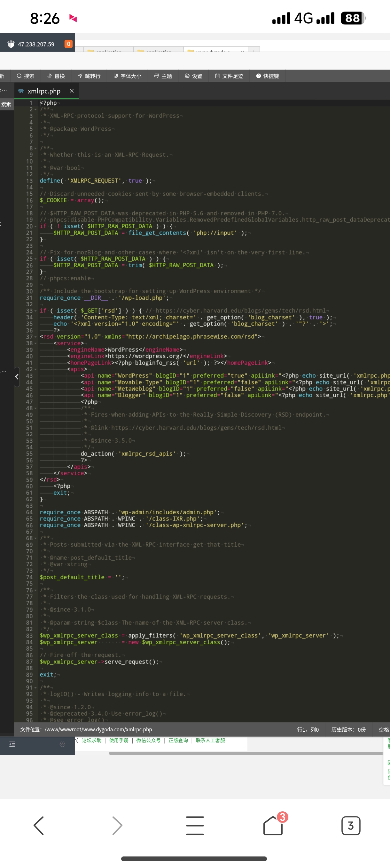Close the third file manager folder tab

[x=242, y=51]
